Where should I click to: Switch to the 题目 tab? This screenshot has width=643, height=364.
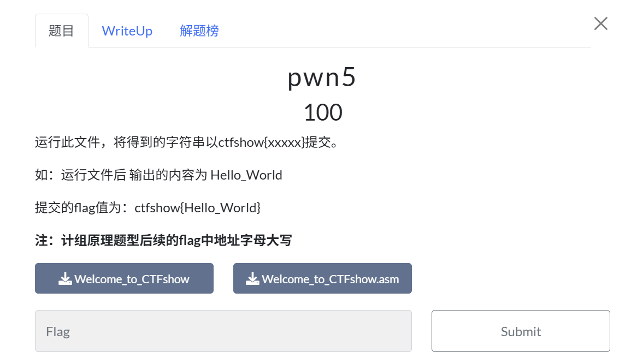(x=61, y=31)
